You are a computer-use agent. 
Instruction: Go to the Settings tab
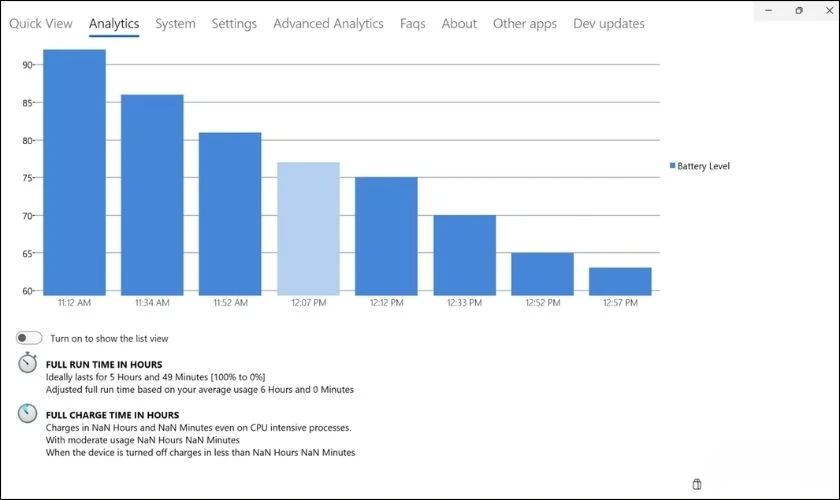[234, 23]
